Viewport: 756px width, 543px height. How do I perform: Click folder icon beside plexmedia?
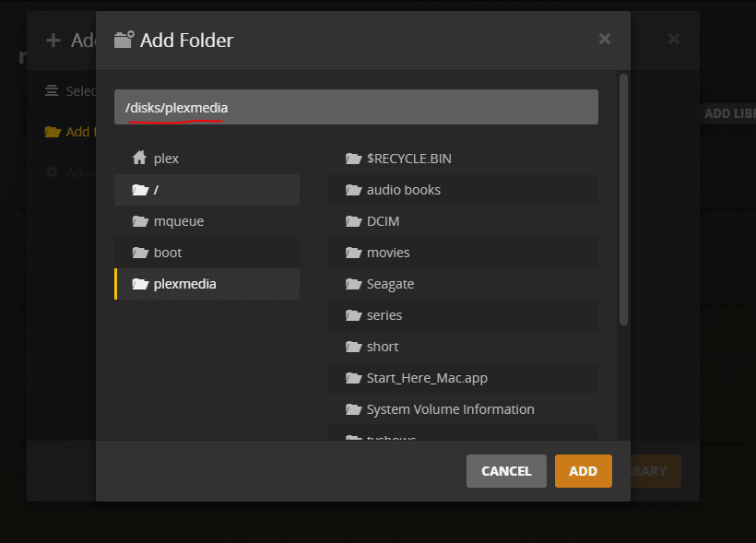pyautogui.click(x=140, y=284)
